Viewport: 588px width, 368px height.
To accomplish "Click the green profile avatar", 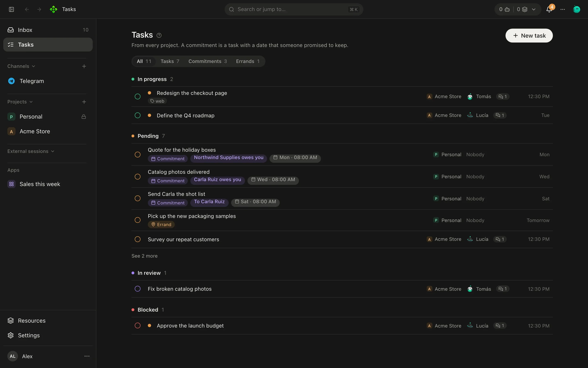I will [x=577, y=9].
